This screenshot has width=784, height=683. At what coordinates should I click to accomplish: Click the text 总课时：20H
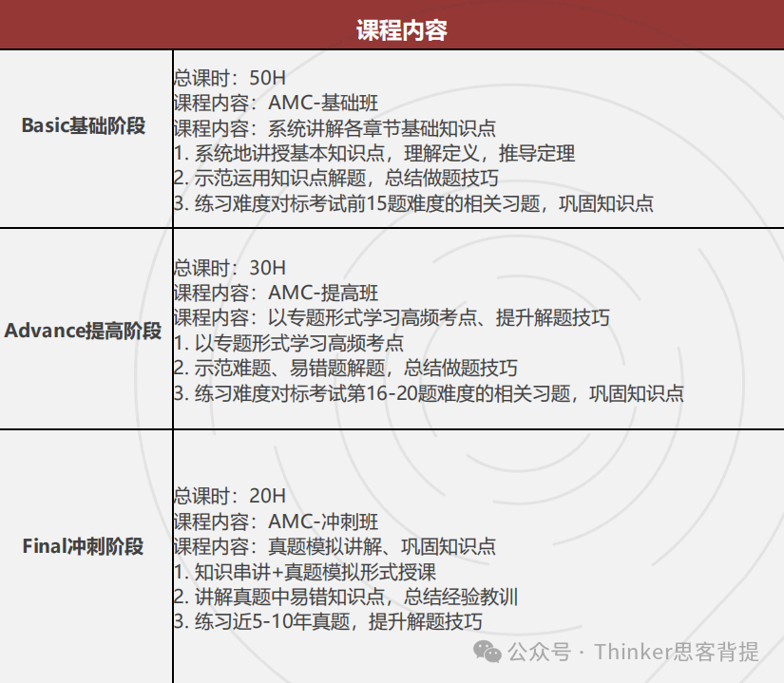point(230,496)
